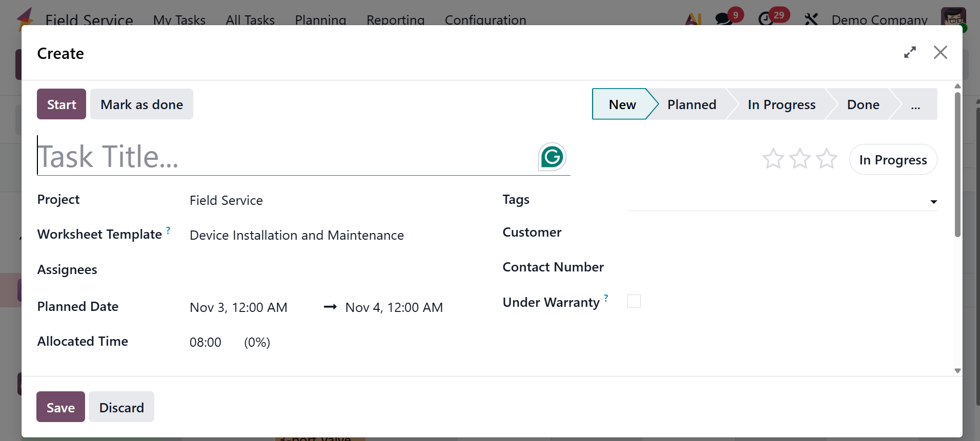Select the third priority star

(826, 159)
